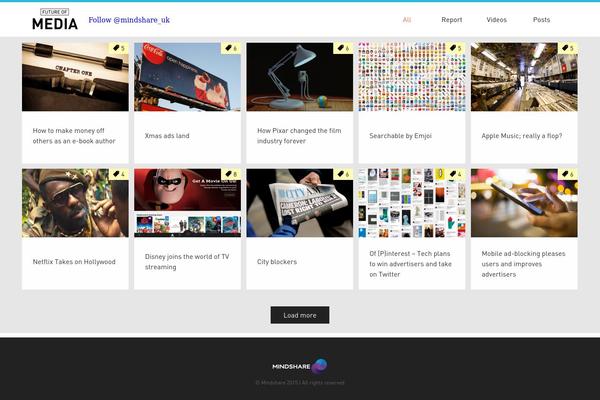The width and height of the screenshot is (600, 400).
Task: Click tag badge on the Pinterest card
Action: (x=456, y=174)
